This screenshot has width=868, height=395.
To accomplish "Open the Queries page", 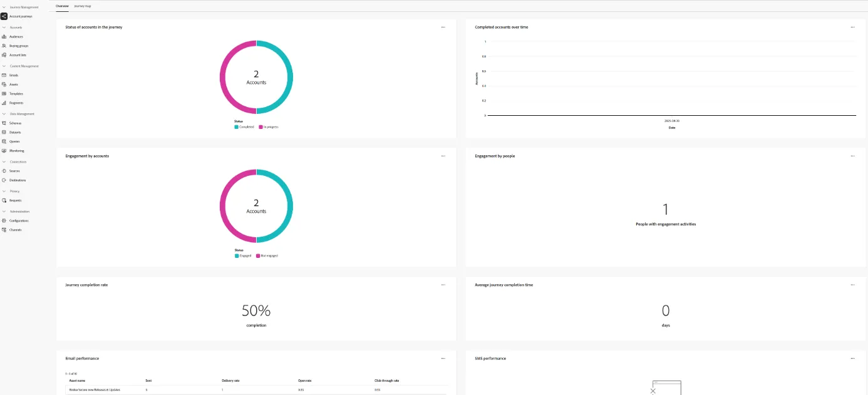I will 14,141.
